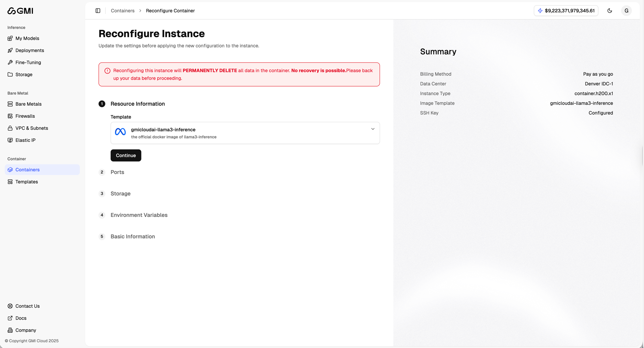This screenshot has height=348, width=644.
Task: Click the Company building icon
Action: click(x=10, y=330)
